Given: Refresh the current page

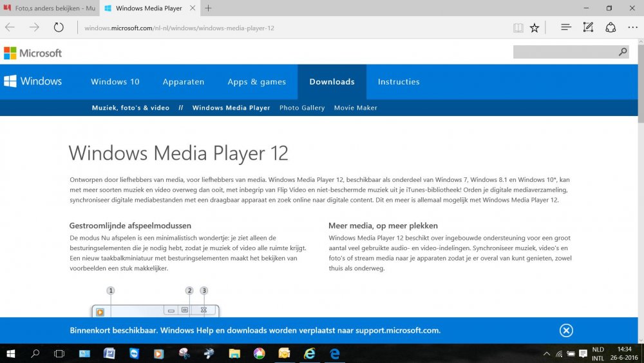Looking at the screenshot, I should click(59, 28).
